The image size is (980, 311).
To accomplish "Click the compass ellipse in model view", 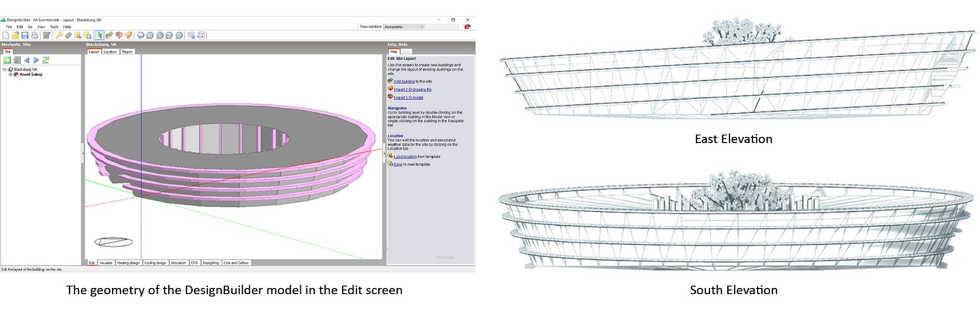I will [x=113, y=242].
